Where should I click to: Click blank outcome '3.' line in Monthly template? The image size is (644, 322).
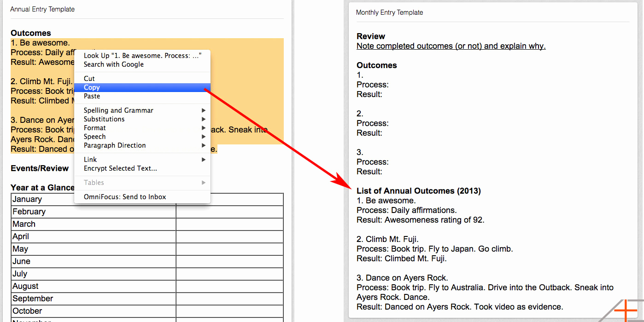coord(360,152)
